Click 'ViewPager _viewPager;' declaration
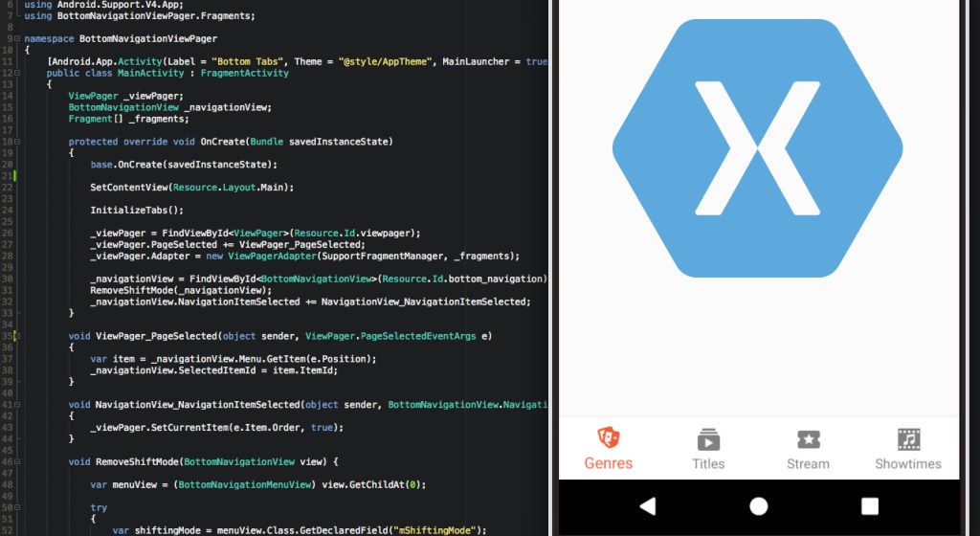The width and height of the screenshot is (980, 536). (x=125, y=97)
